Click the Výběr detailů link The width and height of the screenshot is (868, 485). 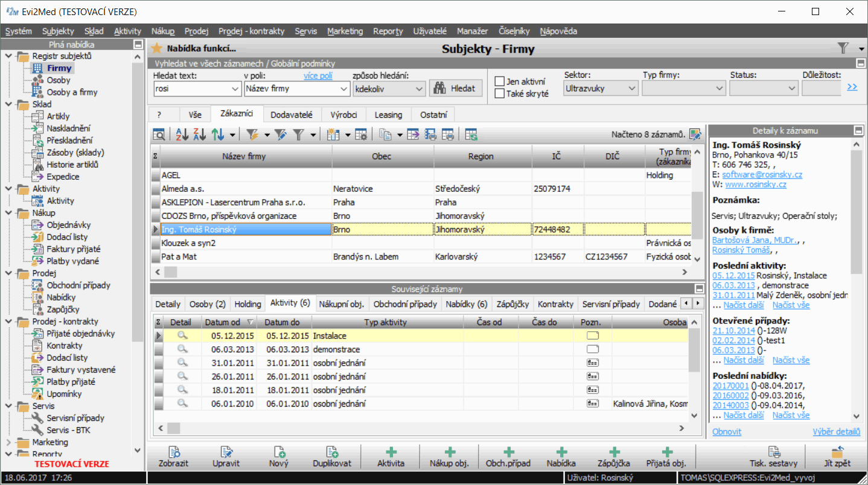[837, 431]
